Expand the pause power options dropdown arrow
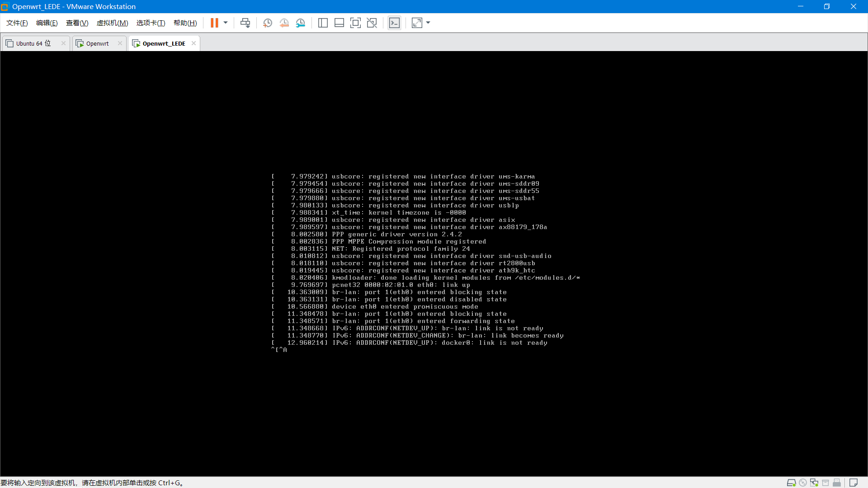Screen dimensions: 868x488 [226, 23]
